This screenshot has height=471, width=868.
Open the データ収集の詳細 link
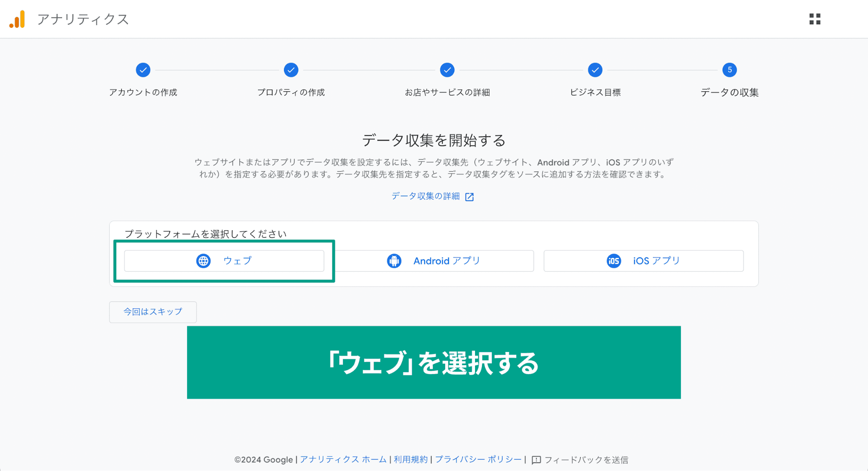point(426,196)
